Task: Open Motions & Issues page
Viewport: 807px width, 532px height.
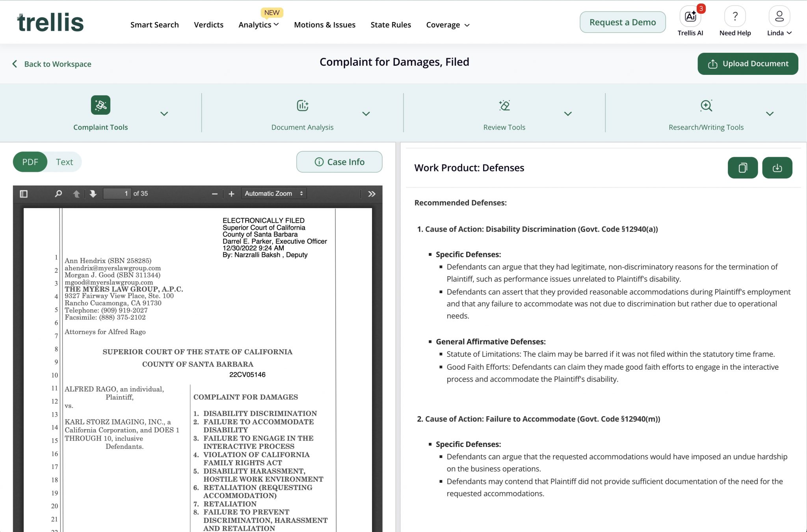Action: coord(325,25)
